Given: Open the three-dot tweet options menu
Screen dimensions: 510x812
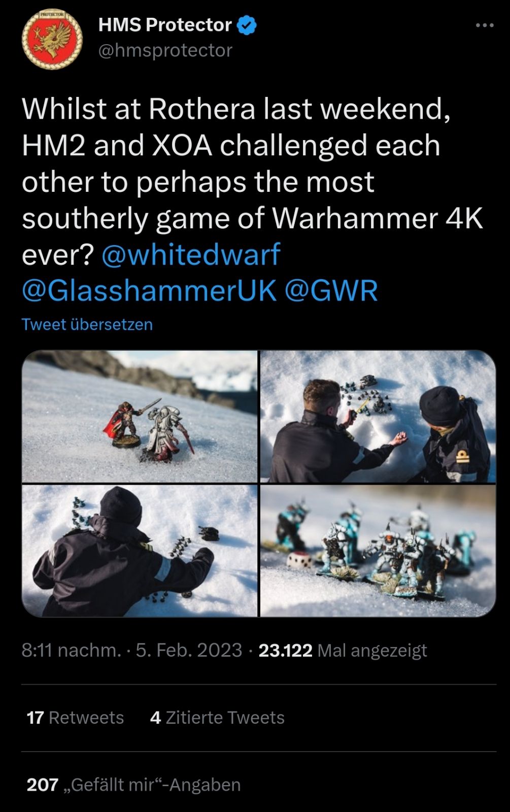Looking at the screenshot, I should click(485, 25).
